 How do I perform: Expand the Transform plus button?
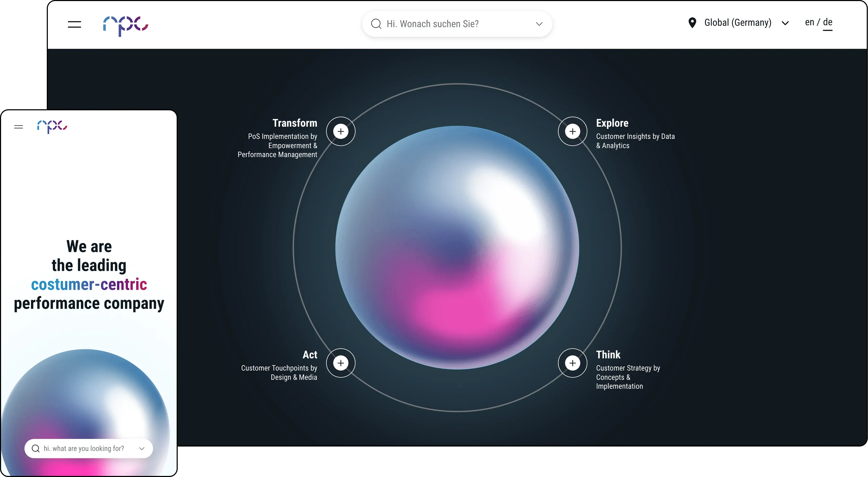pos(341,131)
